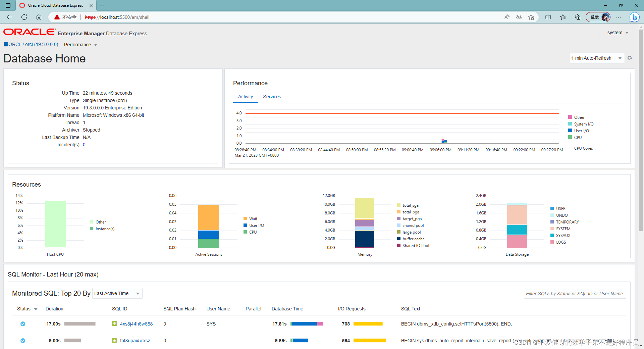
Task: Open the browser settings ellipsis menu
Action: 619,17
